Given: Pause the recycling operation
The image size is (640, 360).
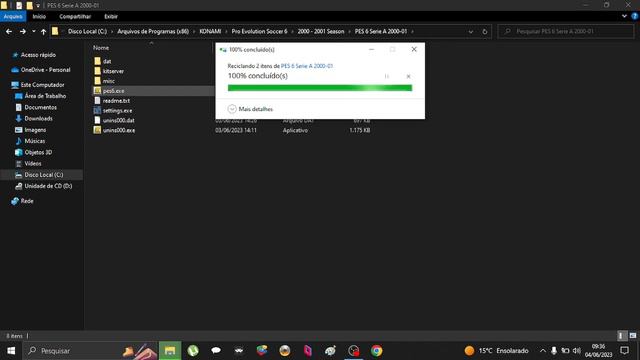Looking at the screenshot, I should click(x=387, y=76).
